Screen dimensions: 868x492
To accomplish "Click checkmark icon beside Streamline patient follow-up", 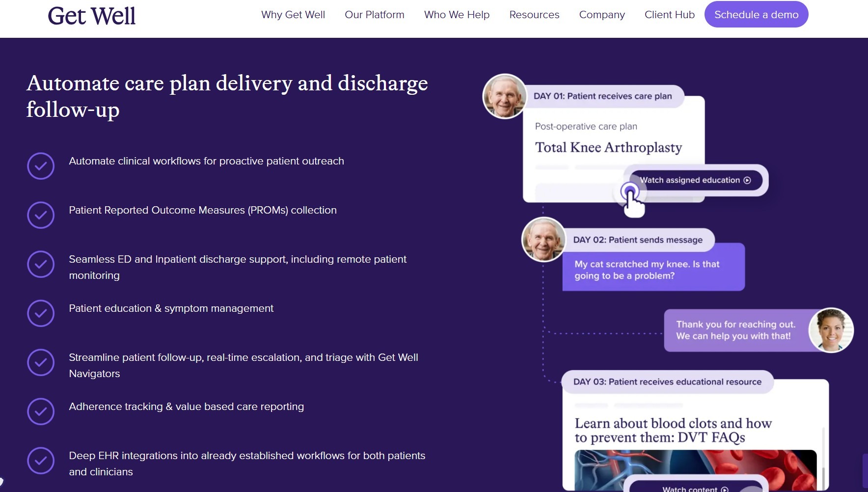I will pyautogui.click(x=41, y=362).
